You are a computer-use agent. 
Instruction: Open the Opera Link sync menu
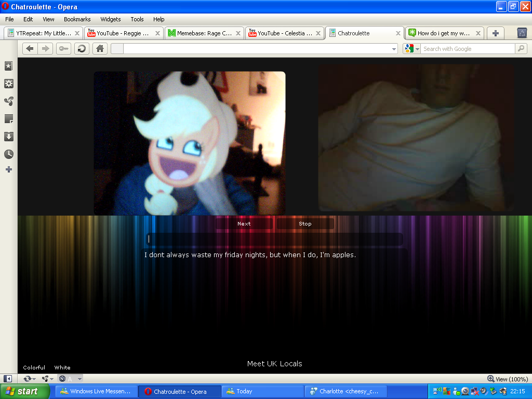[30, 379]
